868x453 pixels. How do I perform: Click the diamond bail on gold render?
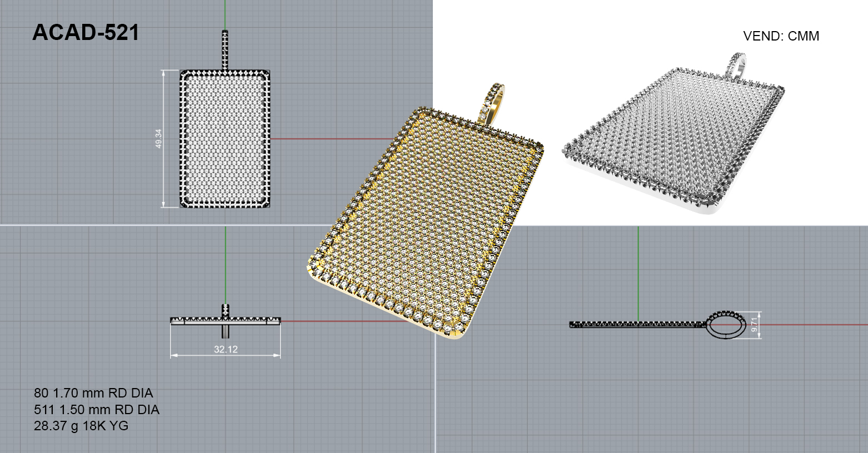coord(492,103)
